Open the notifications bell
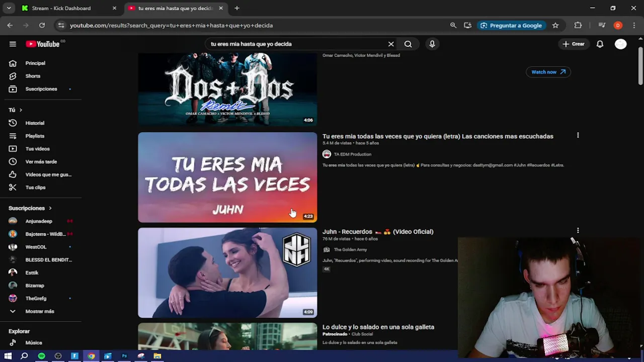The image size is (644, 362). (x=600, y=44)
